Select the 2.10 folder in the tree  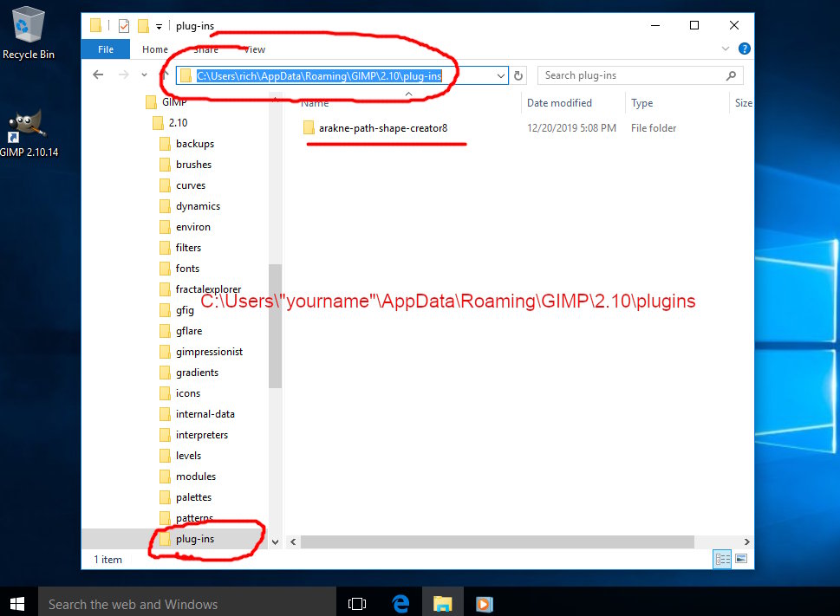pyautogui.click(x=170, y=122)
